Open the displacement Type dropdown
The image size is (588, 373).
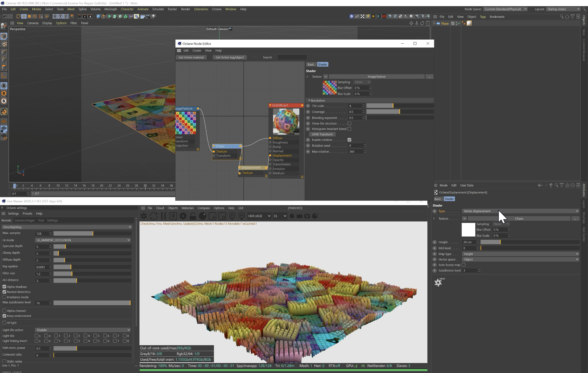coord(520,211)
